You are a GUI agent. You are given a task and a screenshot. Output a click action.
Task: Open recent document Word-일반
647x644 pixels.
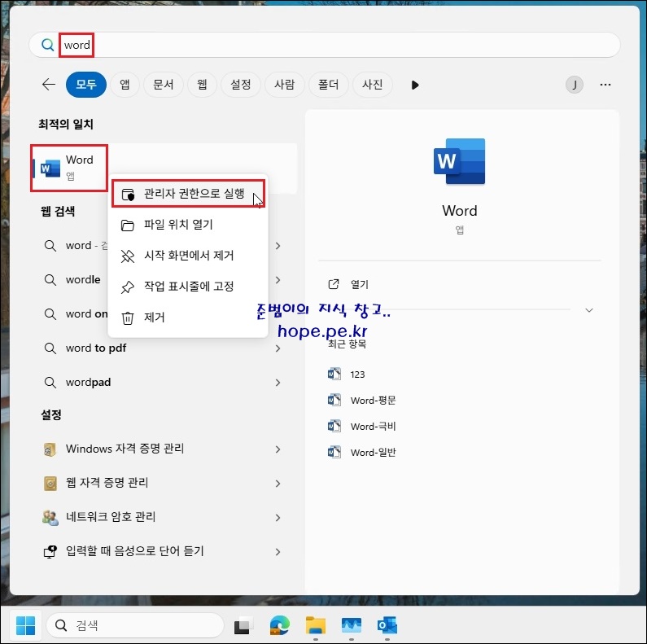tap(373, 453)
